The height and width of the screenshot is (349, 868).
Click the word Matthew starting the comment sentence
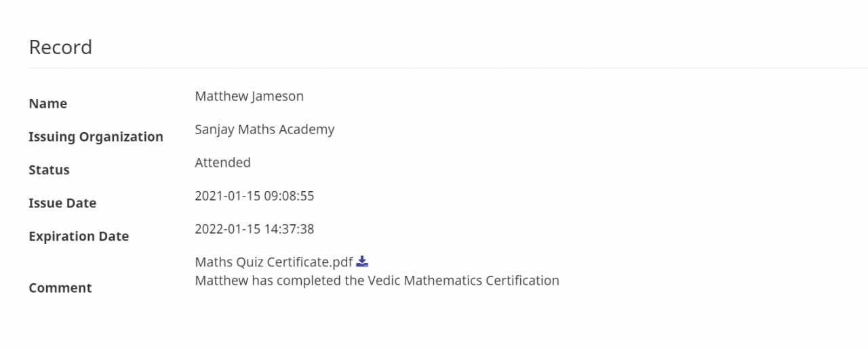(x=221, y=281)
